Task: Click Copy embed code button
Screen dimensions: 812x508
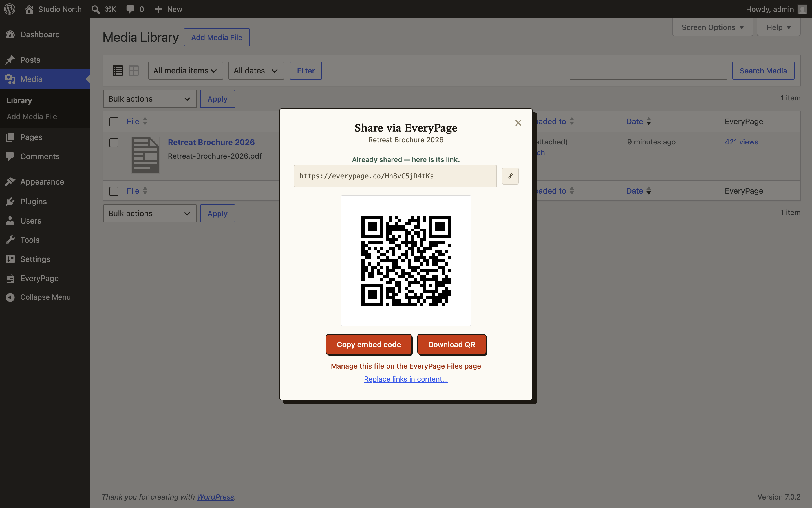Action: (369, 344)
